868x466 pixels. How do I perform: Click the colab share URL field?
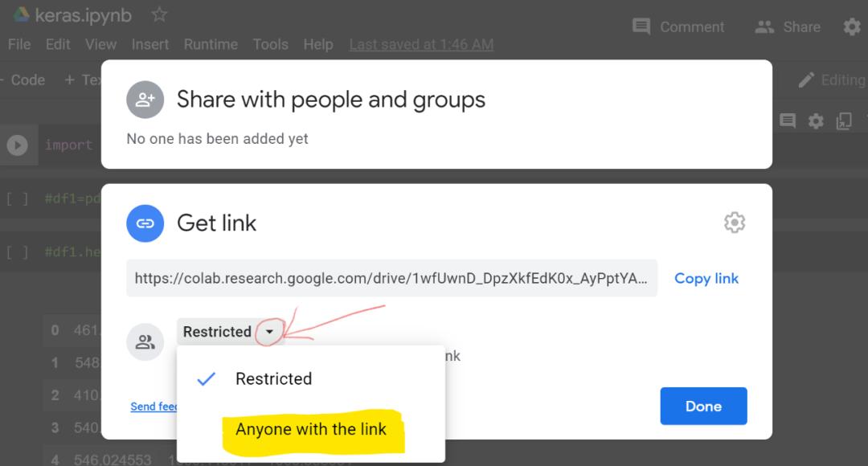(392, 278)
